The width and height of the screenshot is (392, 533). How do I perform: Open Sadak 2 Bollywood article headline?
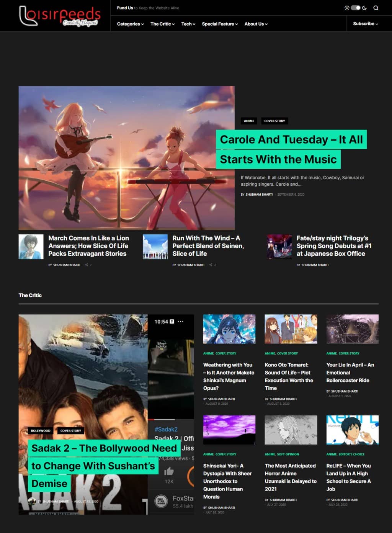point(104,466)
